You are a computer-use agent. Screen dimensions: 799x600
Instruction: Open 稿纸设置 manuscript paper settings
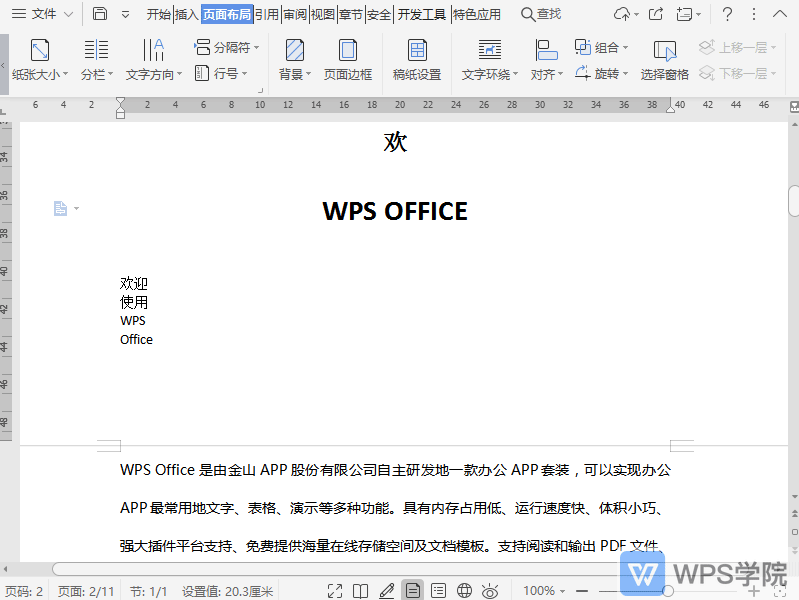pyautogui.click(x=417, y=60)
